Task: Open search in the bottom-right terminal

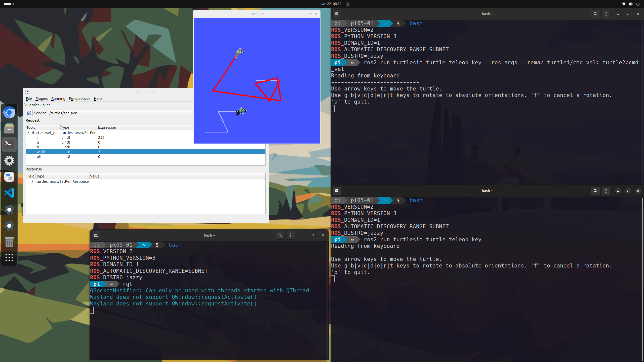Action: [x=595, y=191]
